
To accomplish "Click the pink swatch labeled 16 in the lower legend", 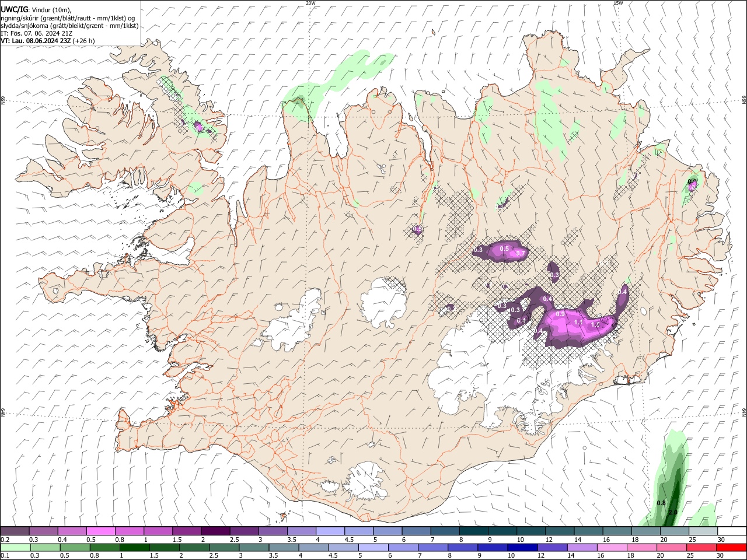I will pyautogui.click(x=612, y=548).
